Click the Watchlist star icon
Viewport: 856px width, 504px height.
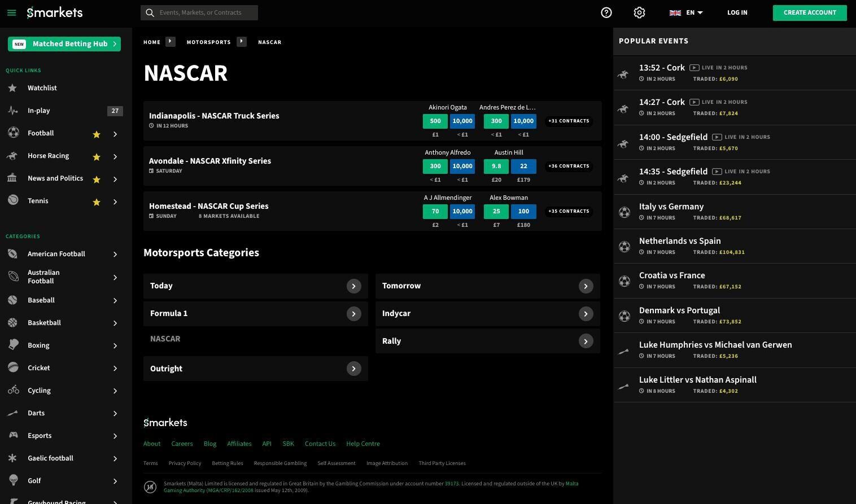pyautogui.click(x=12, y=88)
